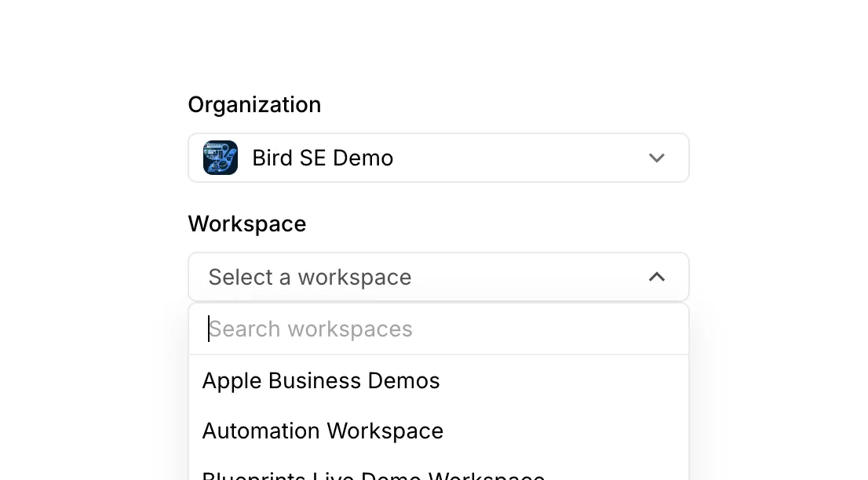Click the down chevron in Organization field

click(657, 158)
